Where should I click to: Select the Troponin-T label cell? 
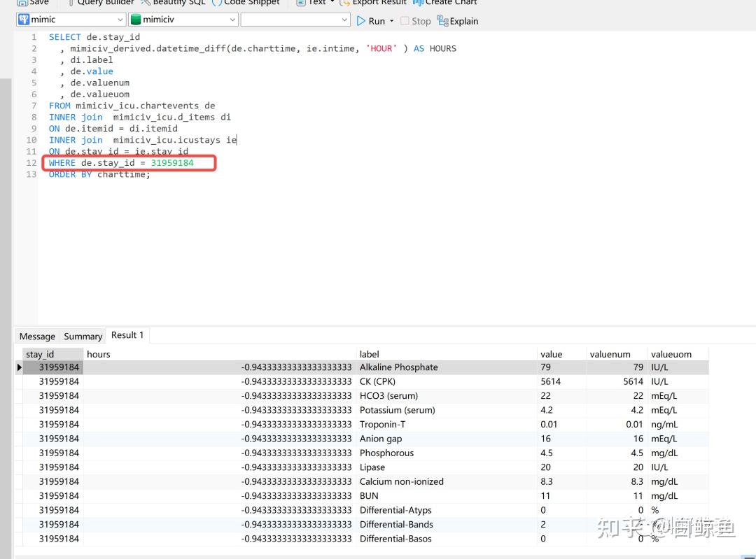click(x=382, y=425)
